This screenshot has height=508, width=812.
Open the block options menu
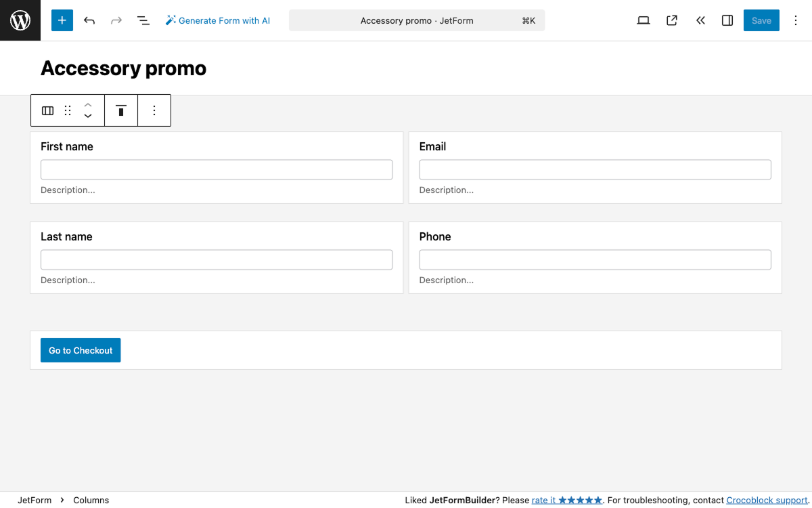pyautogui.click(x=154, y=110)
